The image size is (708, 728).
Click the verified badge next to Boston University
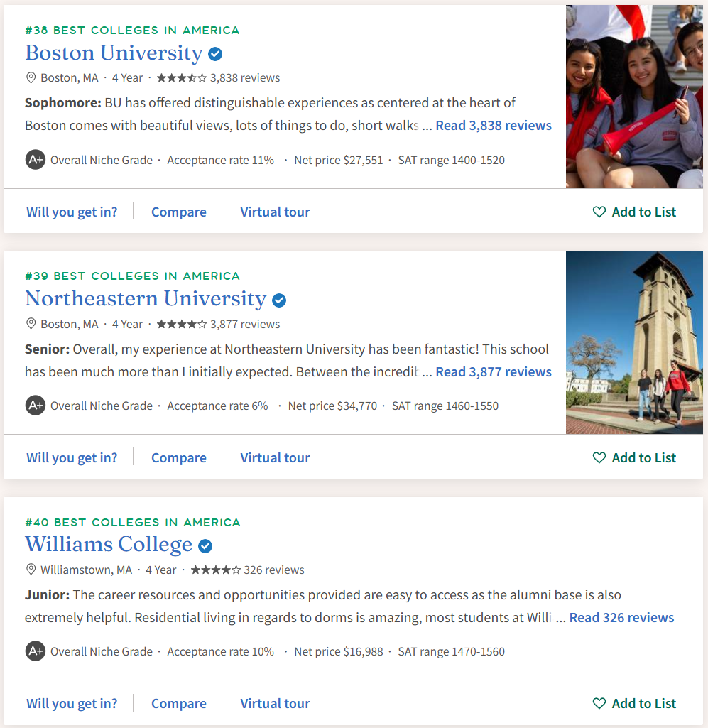(215, 54)
